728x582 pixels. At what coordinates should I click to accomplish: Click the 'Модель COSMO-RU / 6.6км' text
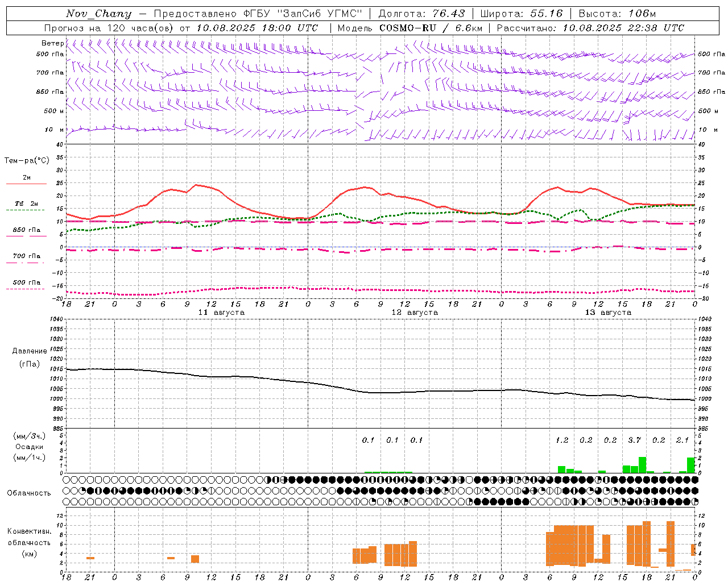coord(409,28)
